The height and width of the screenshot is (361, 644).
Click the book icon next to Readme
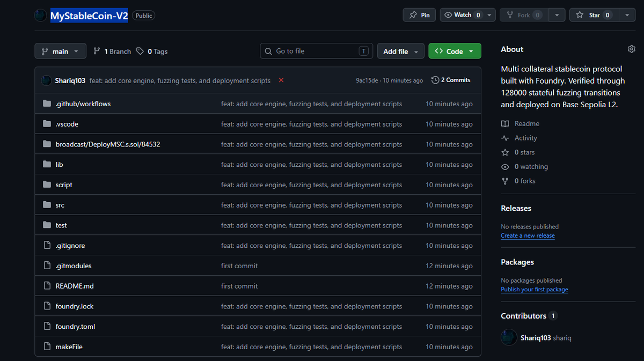point(505,123)
